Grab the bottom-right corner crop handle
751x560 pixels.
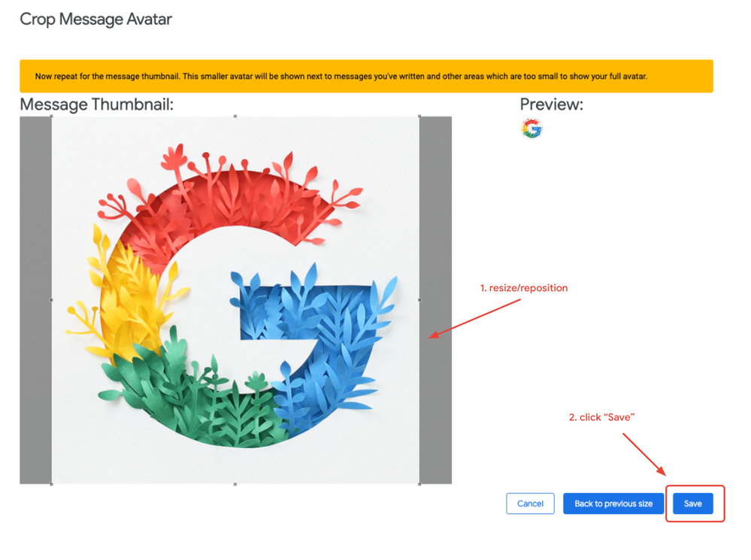tap(419, 484)
